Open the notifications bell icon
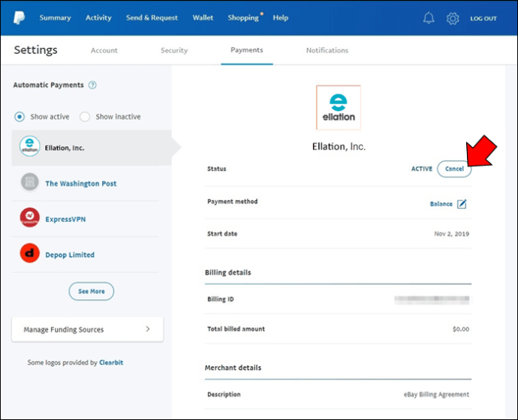Viewport: 518px width, 420px height. (x=429, y=18)
